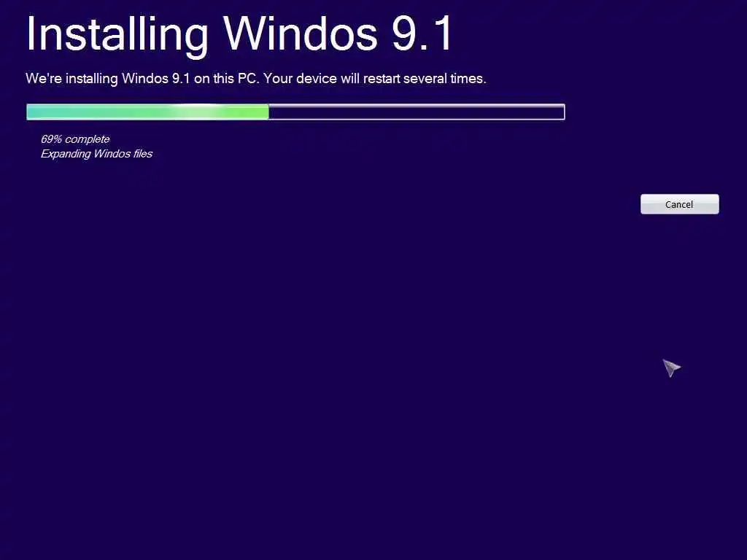Click the word "restart" in the subtitle
The height and width of the screenshot is (560, 747).
click(x=382, y=79)
